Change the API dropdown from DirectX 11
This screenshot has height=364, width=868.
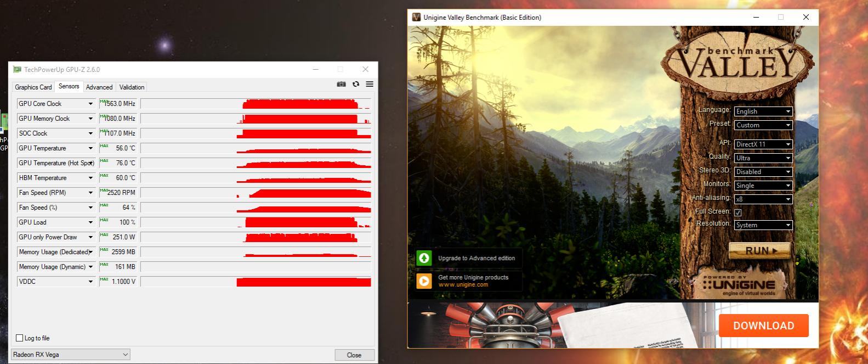pos(763,144)
